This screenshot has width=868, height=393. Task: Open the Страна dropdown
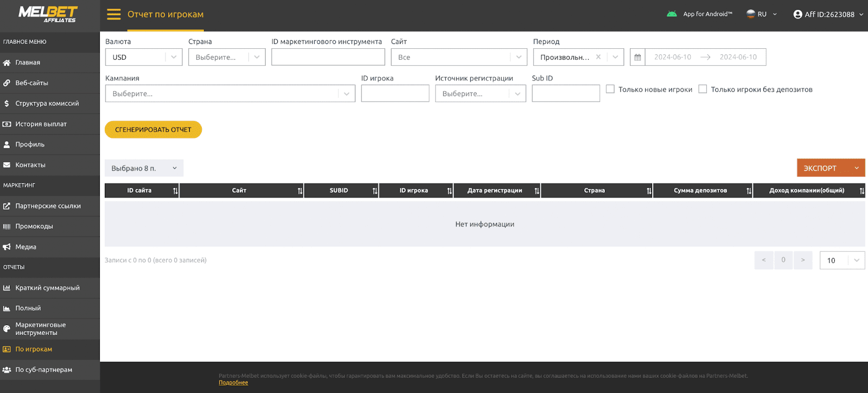coord(227,57)
